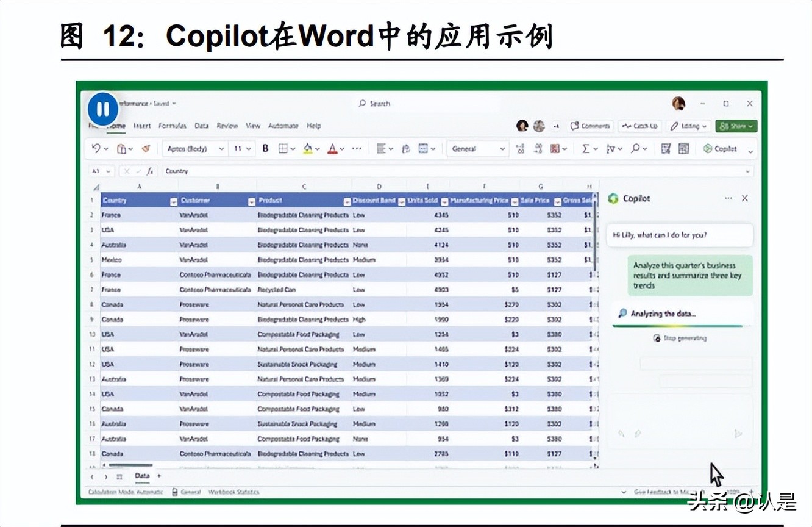Image resolution: width=812 pixels, height=527 pixels.
Task: Open the Editing mode dropdown
Action: coord(688,126)
